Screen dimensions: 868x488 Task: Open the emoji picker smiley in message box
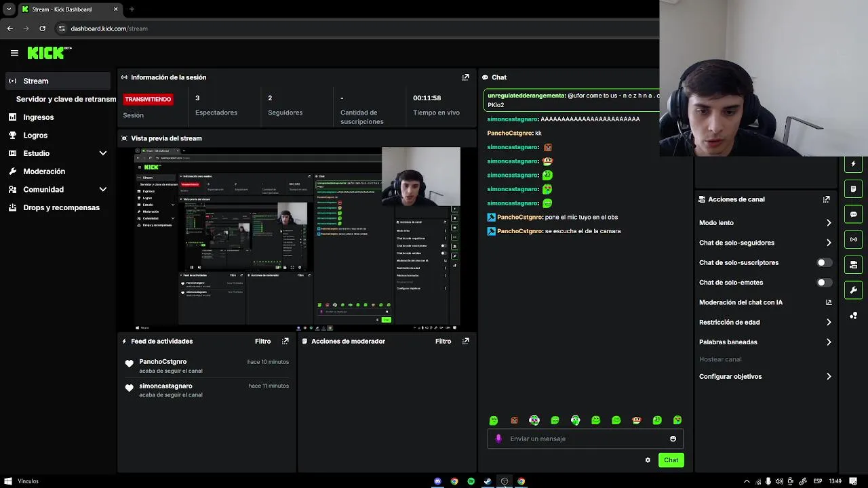point(673,439)
